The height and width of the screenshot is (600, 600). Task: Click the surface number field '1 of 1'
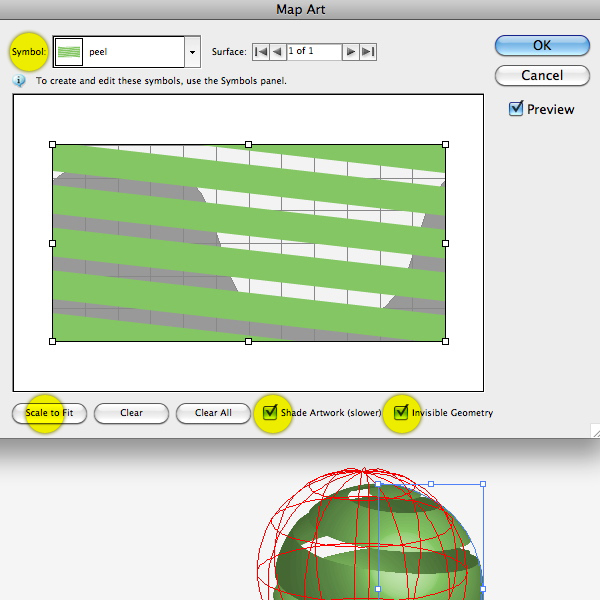coord(314,52)
